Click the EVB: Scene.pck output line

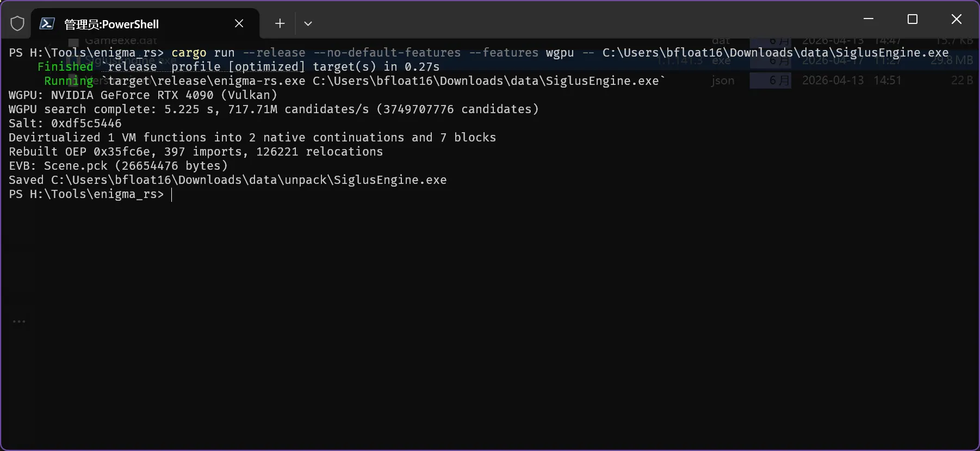118,166
